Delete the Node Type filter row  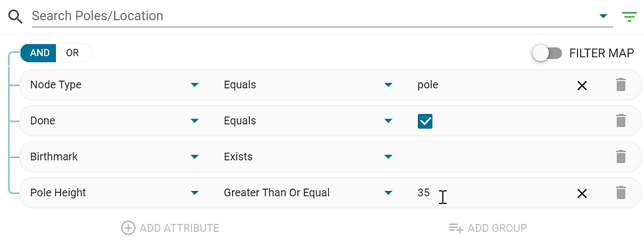tap(620, 85)
